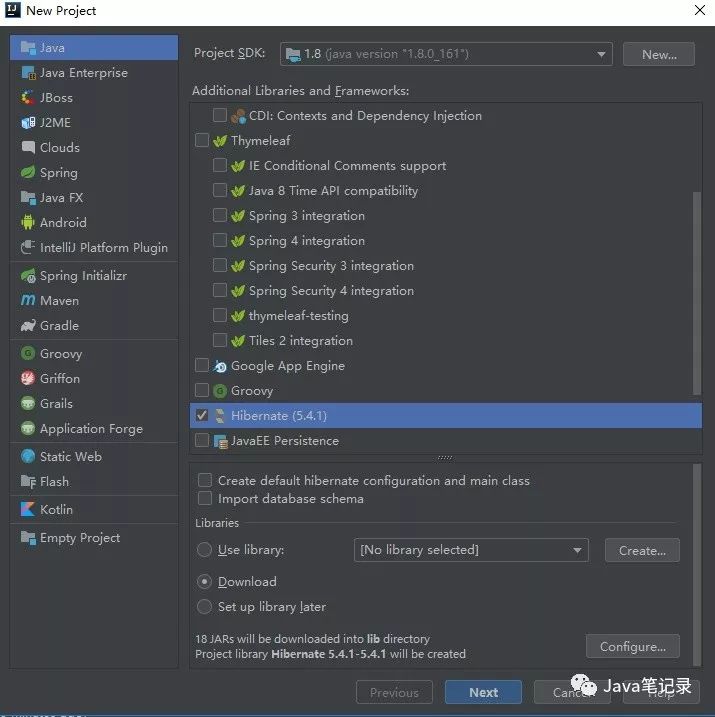
Task: Click the Create... library button
Action: click(642, 551)
